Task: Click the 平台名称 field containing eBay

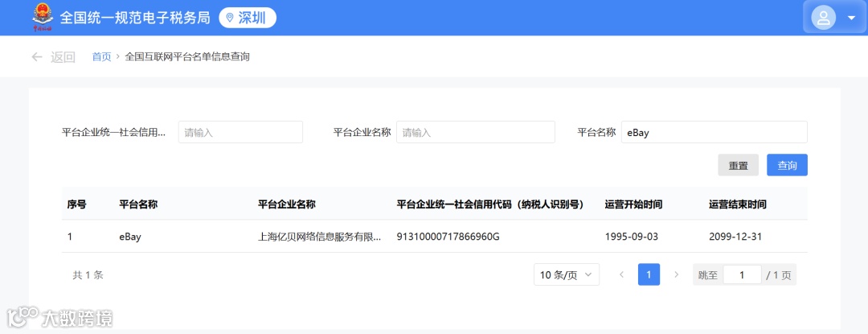Action: pos(714,132)
